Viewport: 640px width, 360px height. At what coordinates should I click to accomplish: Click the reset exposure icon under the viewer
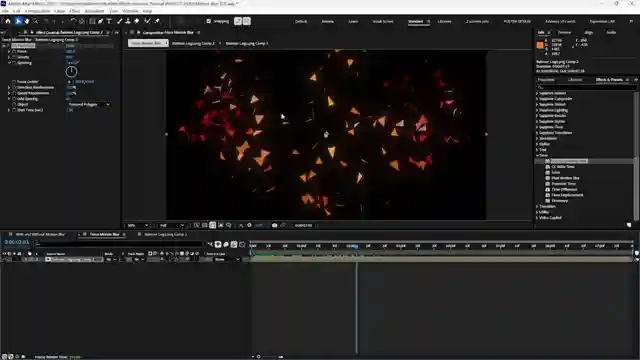click(x=249, y=225)
